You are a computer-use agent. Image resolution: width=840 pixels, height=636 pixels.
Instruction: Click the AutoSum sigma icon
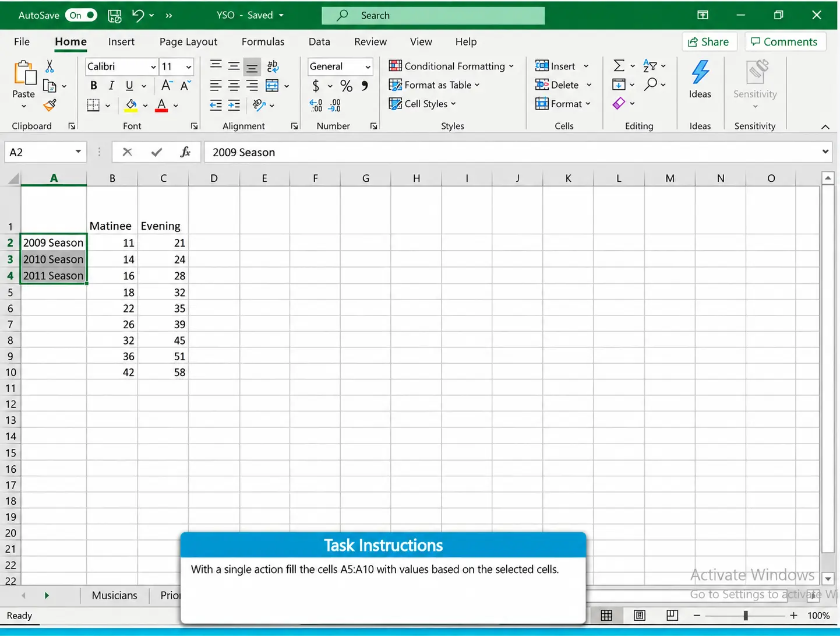(x=619, y=66)
